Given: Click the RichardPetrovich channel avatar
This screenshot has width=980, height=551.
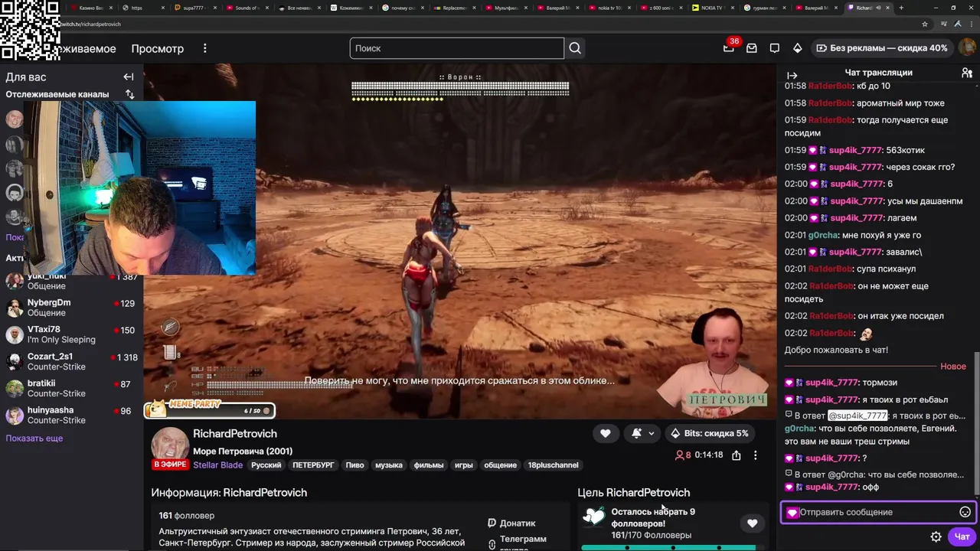Looking at the screenshot, I should click(x=170, y=445).
